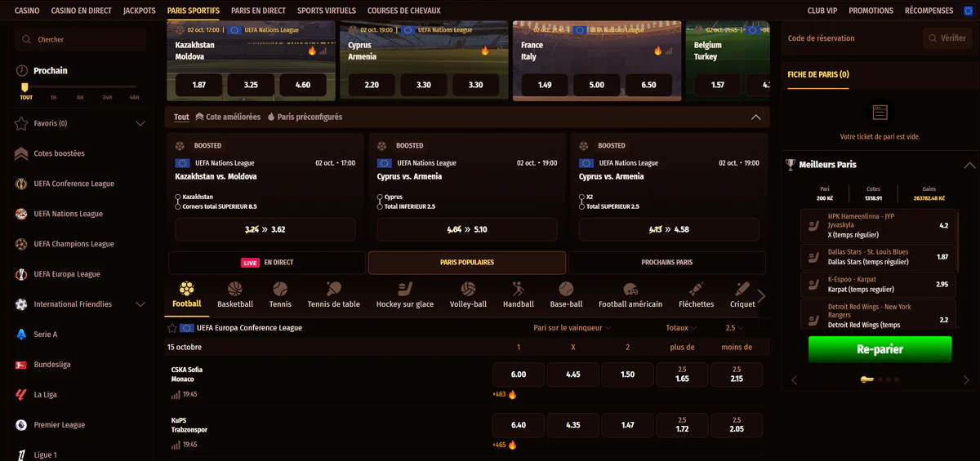Open Sports virtuels menu
Image resolution: width=980 pixels, height=461 pixels.
(327, 11)
